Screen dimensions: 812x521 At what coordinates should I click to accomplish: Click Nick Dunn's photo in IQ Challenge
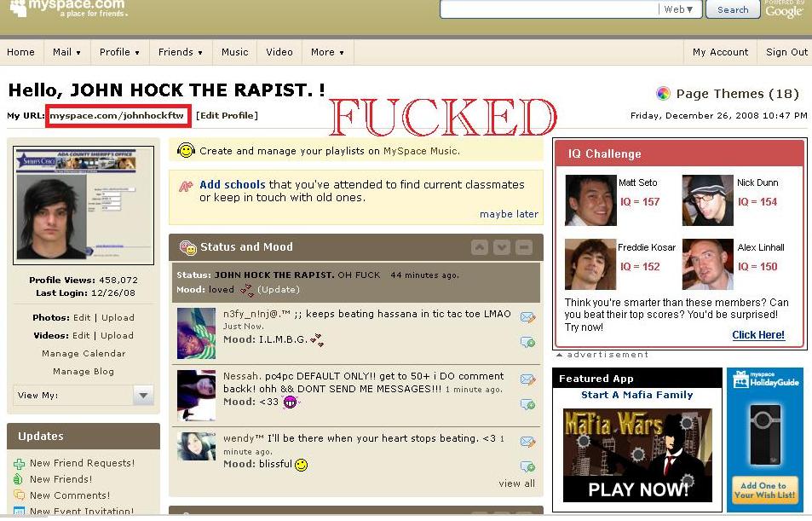tap(708, 200)
